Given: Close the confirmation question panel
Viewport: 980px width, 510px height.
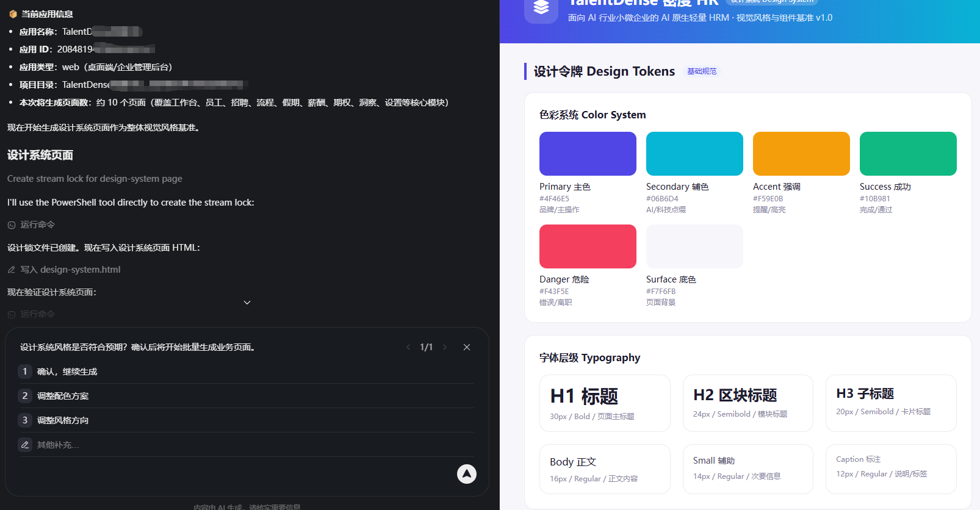Looking at the screenshot, I should coord(467,347).
